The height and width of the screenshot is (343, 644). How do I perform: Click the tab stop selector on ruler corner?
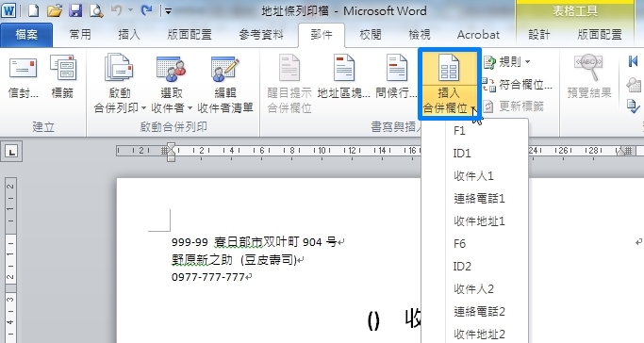click(x=12, y=153)
